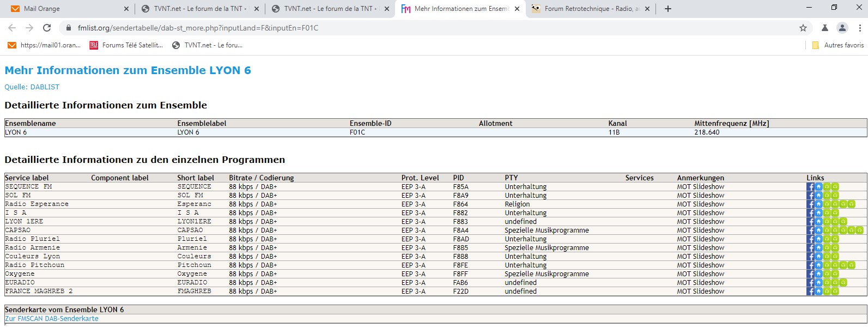
Task: Open Facebook icon for Radio Armenie
Action: pyautogui.click(x=810, y=248)
